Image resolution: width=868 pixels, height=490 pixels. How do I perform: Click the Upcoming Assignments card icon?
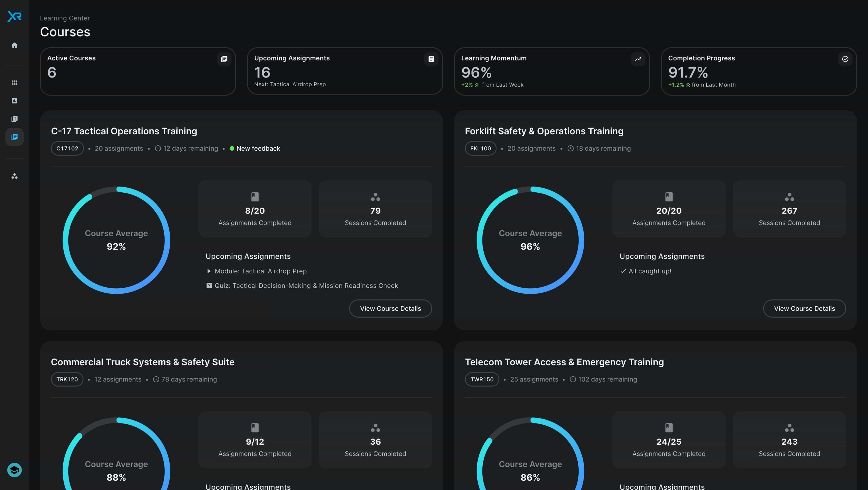tap(431, 59)
